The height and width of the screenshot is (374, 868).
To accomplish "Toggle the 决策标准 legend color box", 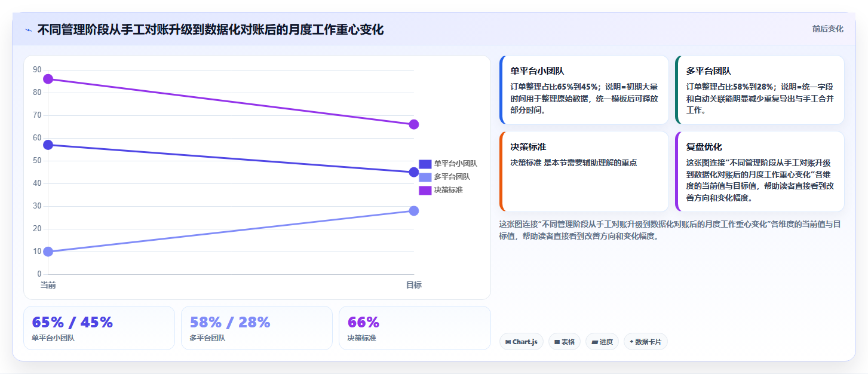I will point(425,190).
